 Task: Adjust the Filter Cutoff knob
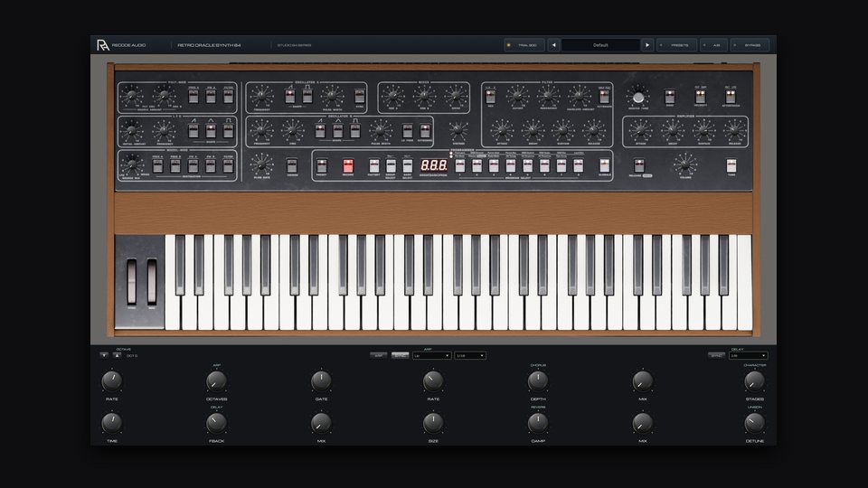(x=517, y=97)
